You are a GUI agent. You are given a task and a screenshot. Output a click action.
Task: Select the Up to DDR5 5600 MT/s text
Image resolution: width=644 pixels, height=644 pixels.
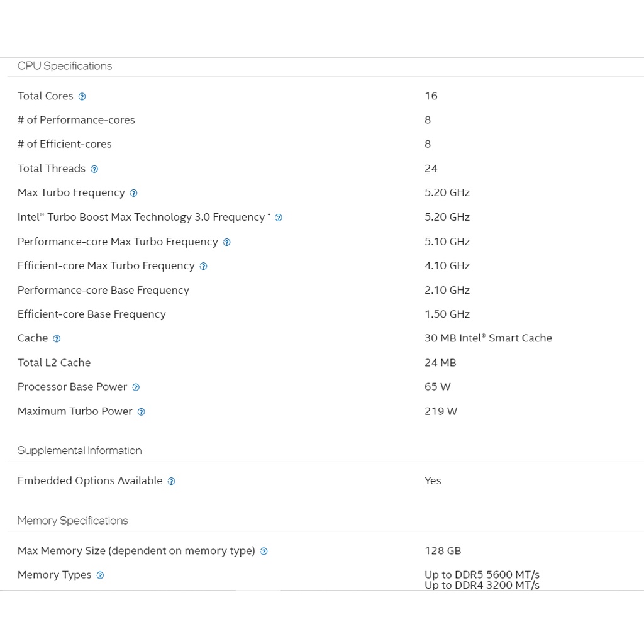pos(482,574)
